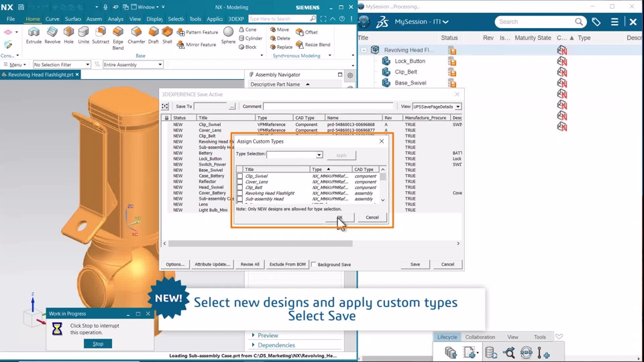Select the Cylinder primitive
This screenshot has width=644, height=362.
[250, 38]
